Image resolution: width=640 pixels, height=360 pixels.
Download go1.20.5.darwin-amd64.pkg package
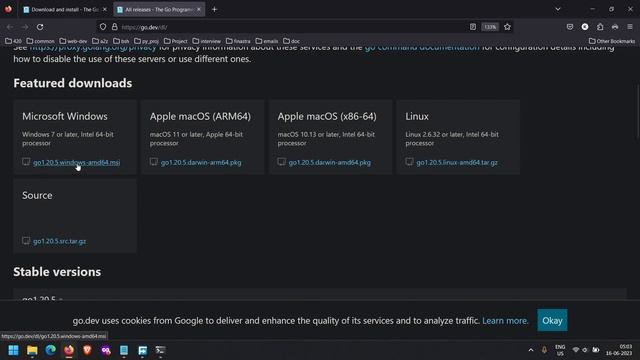tap(330, 162)
